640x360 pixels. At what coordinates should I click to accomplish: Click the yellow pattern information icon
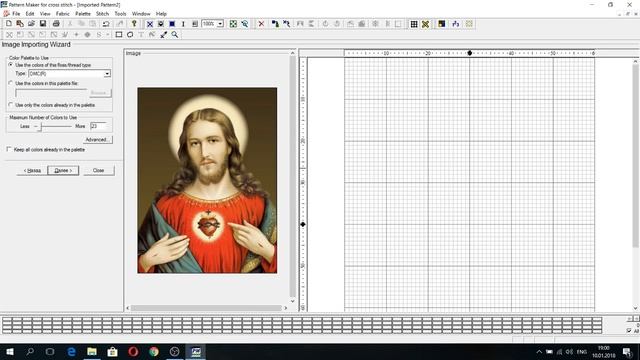134,24
